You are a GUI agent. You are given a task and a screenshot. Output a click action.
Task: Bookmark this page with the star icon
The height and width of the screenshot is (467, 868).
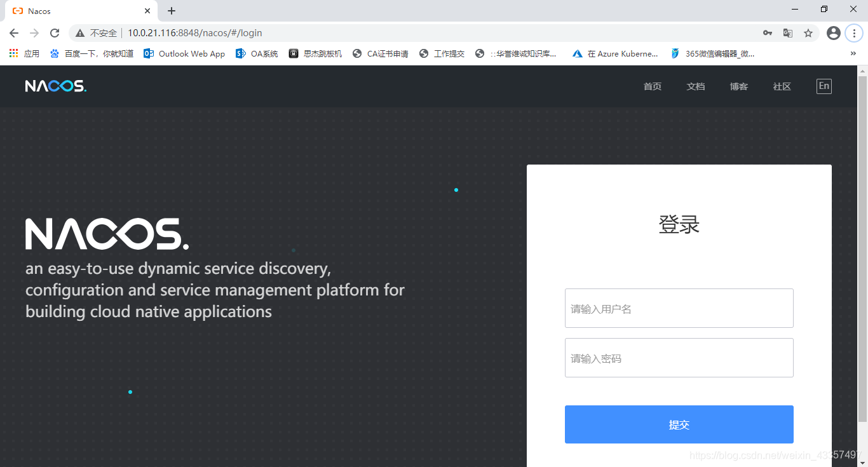pyautogui.click(x=808, y=33)
